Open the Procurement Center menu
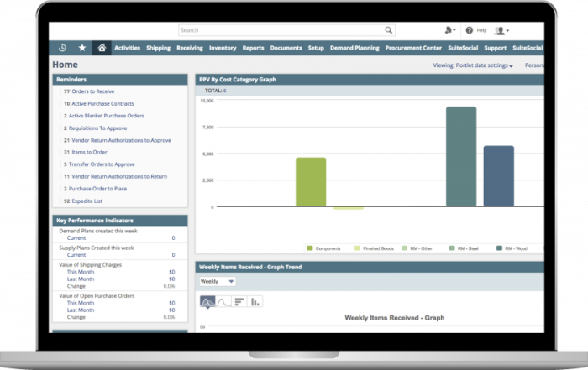 [413, 48]
